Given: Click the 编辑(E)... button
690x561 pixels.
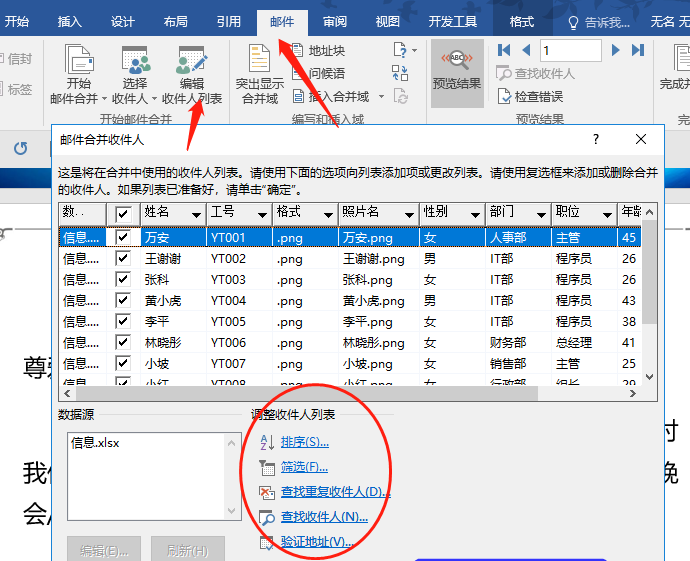Looking at the screenshot, I should point(104,550).
